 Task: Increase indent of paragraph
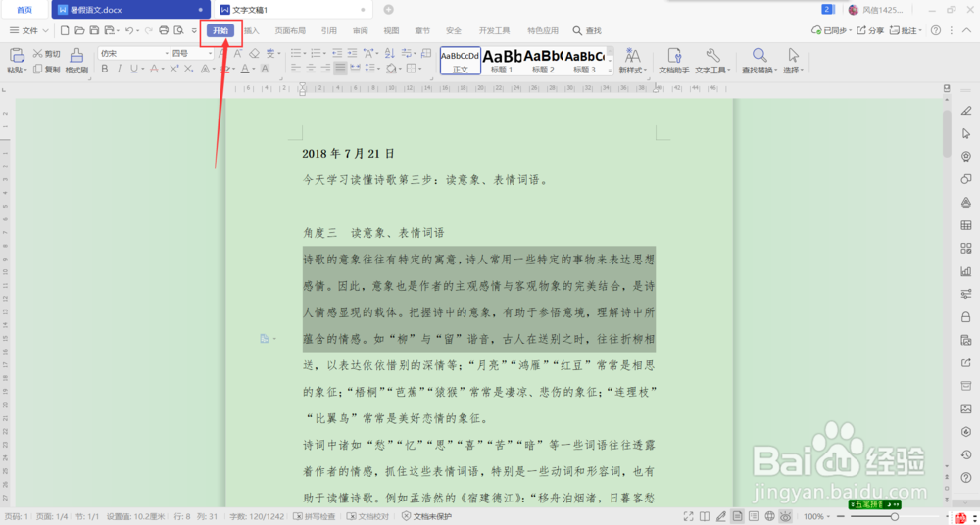(x=353, y=54)
